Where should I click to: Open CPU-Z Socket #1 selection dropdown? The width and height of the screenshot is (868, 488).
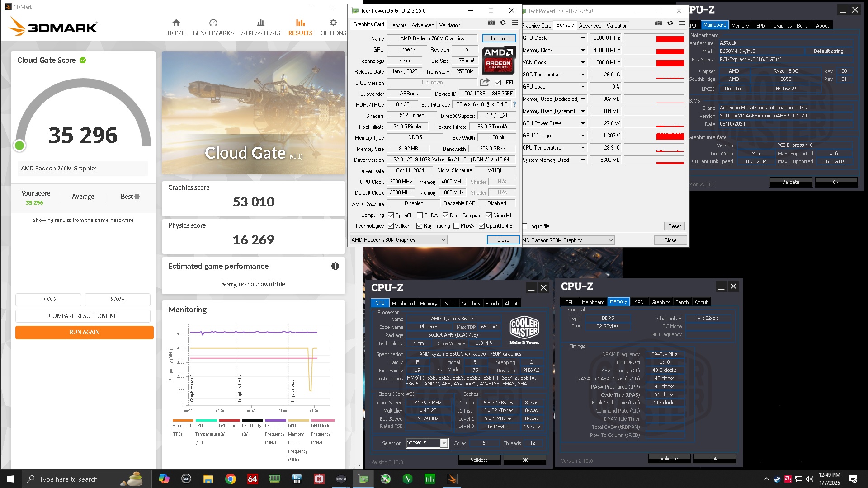427,443
